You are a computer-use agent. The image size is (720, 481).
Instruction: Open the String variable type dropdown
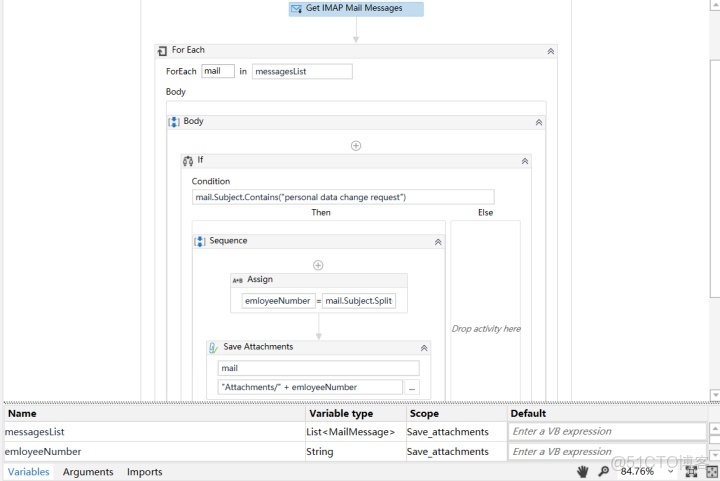pyautogui.click(x=355, y=452)
